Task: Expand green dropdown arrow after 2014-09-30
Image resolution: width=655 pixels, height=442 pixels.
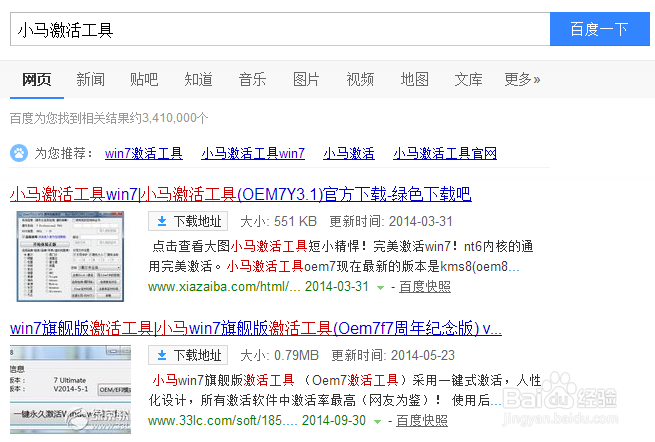Action: point(377,422)
